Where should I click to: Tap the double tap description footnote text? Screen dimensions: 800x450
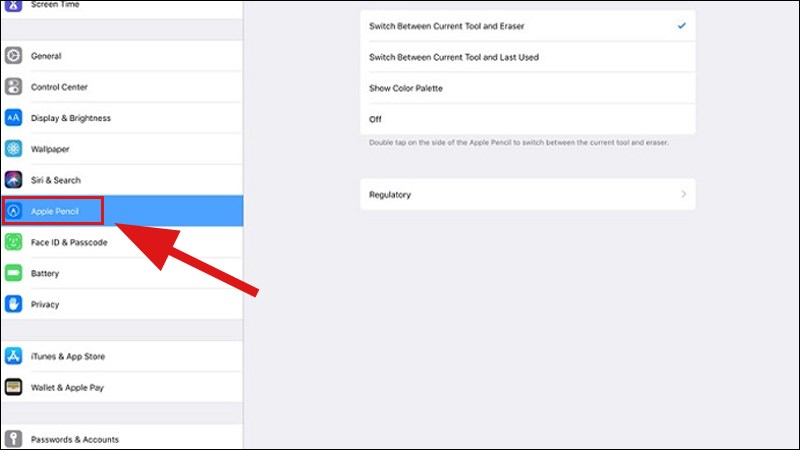tap(518, 143)
